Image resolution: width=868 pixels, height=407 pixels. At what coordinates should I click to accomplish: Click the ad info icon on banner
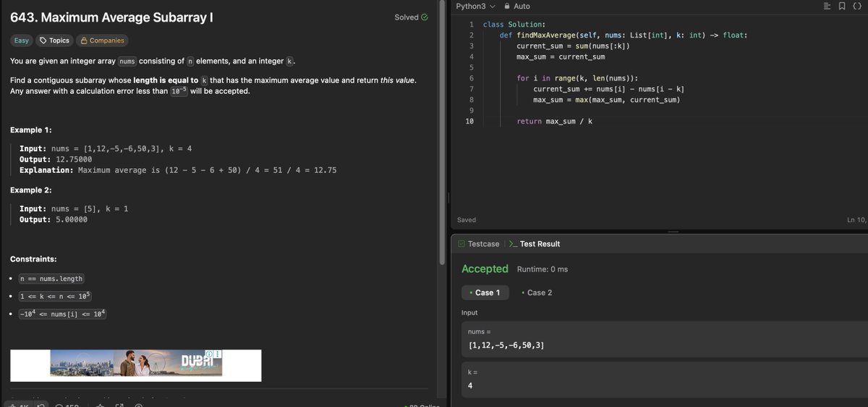(210, 353)
